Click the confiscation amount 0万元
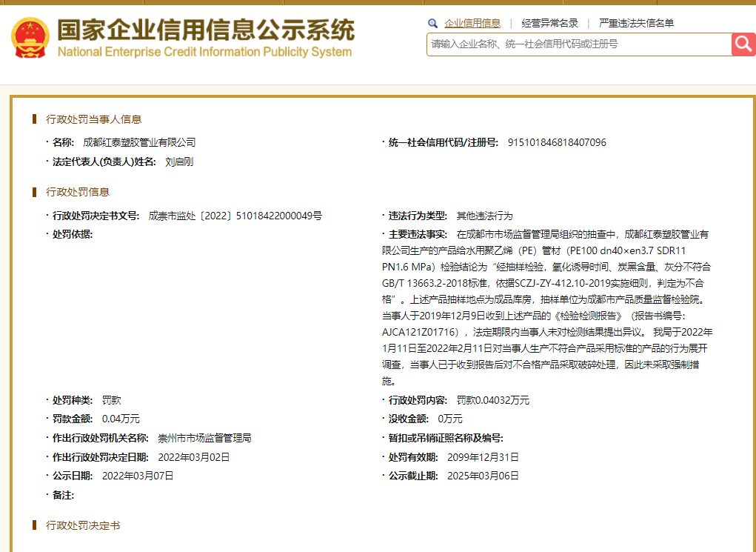 tap(450, 419)
